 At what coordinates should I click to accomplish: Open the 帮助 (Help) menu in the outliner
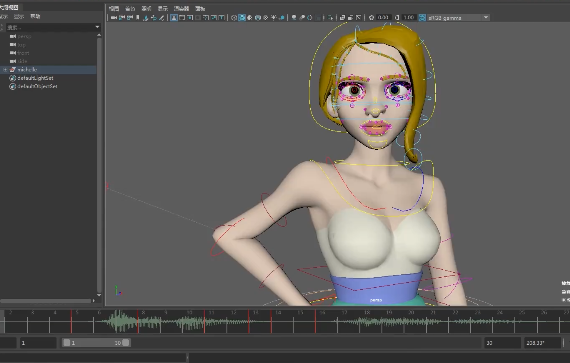coord(35,16)
